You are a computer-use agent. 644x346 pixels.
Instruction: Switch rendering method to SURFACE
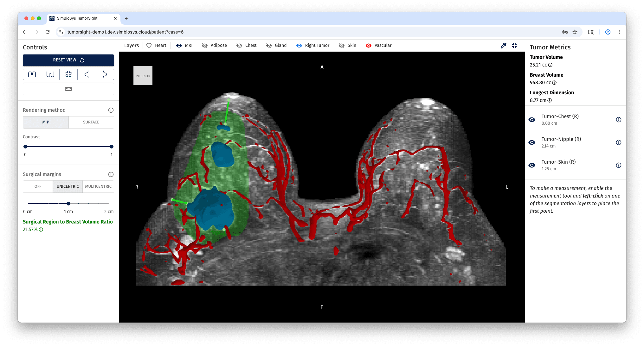(91, 122)
